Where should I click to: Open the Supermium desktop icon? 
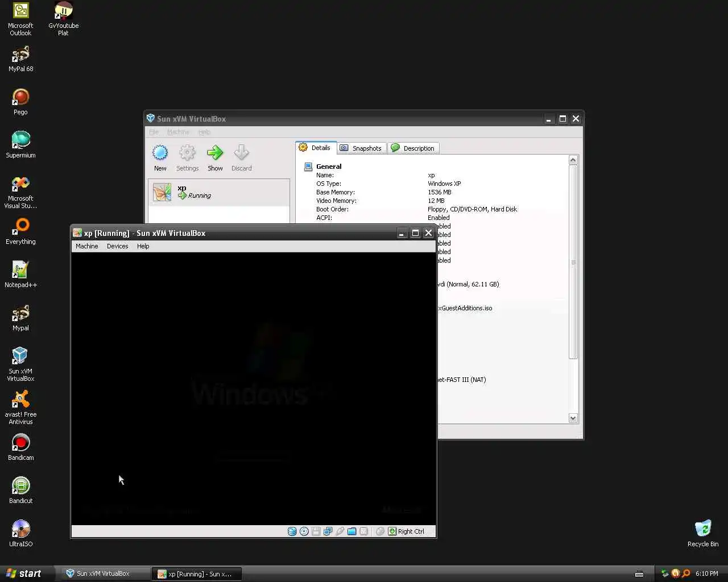pos(20,145)
